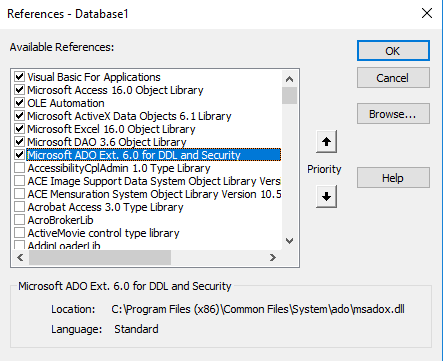Viewport: 443px width, 361px height.
Task: Open Help for References dialog
Action: [393, 178]
